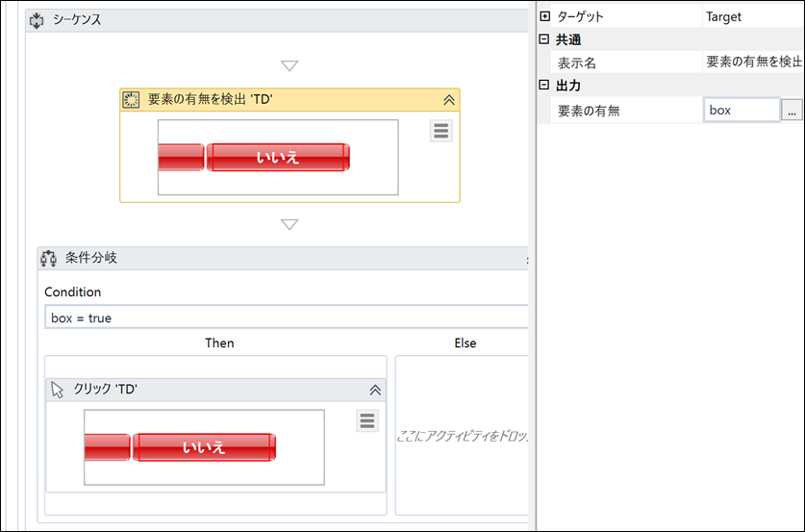Click the シーケンス sequence icon
This screenshot has height=532, width=805.
(37, 20)
